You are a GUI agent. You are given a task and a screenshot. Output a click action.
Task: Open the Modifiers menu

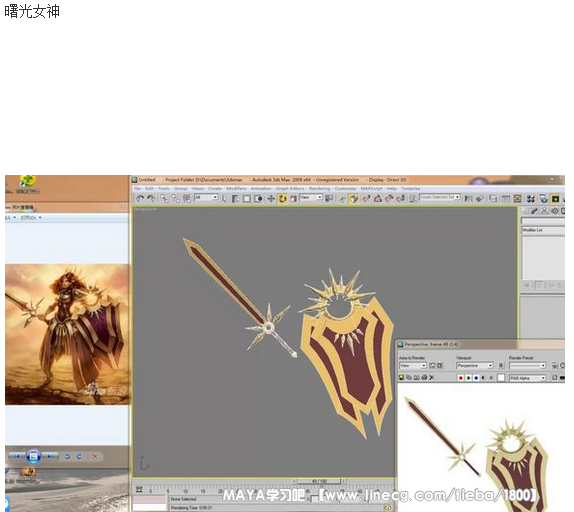(236, 188)
